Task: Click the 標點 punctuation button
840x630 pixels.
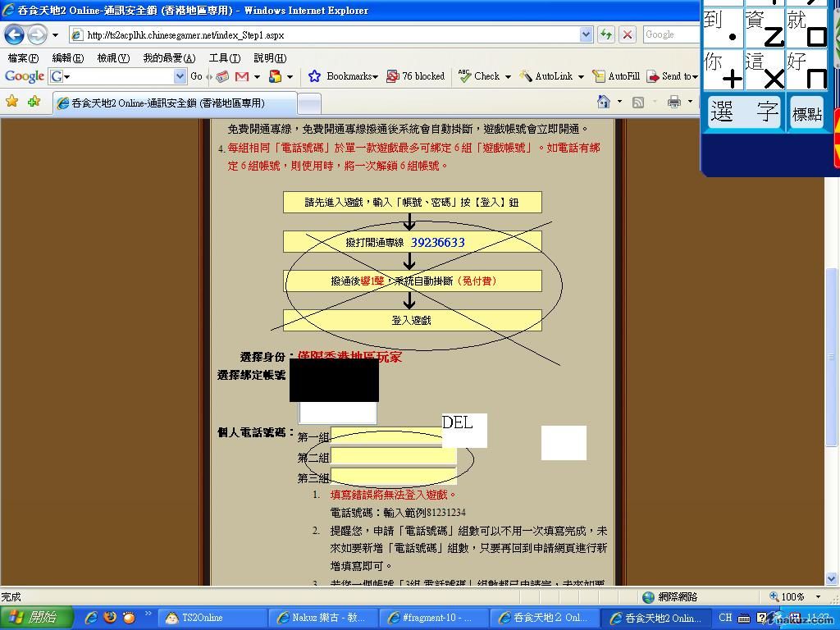Action: (807, 113)
